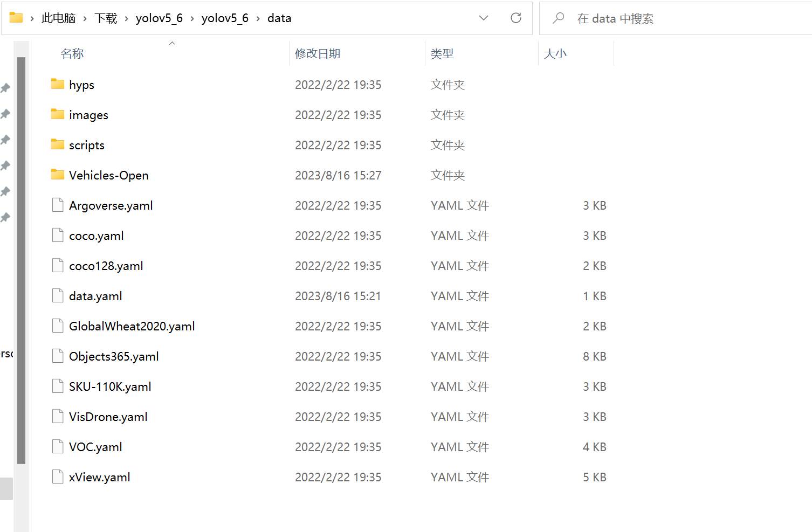
Task: Select the coco.yaml file icon
Action: (x=58, y=235)
